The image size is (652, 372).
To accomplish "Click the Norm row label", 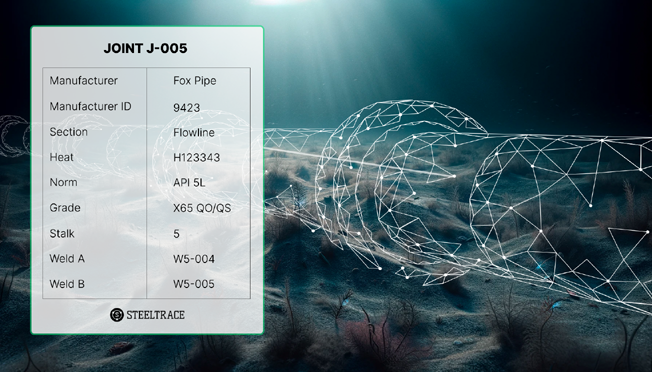I will pyautogui.click(x=63, y=182).
